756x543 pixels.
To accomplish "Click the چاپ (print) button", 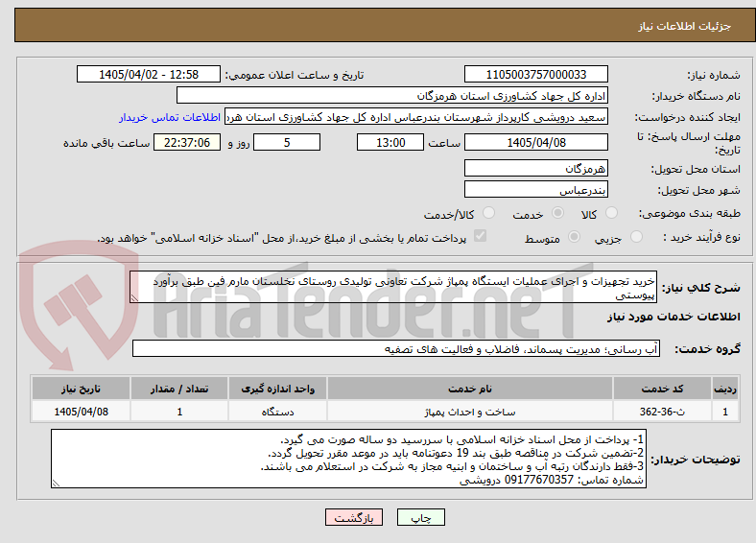I will (x=420, y=517).
